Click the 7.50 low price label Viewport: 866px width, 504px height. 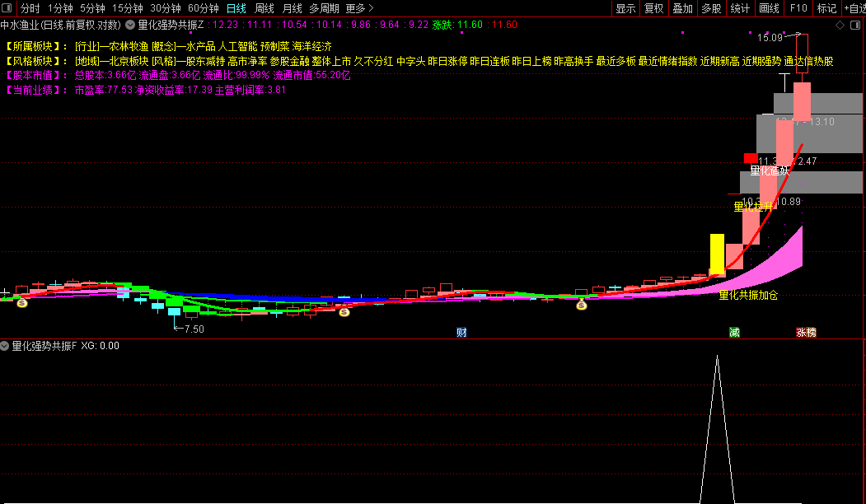(x=194, y=329)
